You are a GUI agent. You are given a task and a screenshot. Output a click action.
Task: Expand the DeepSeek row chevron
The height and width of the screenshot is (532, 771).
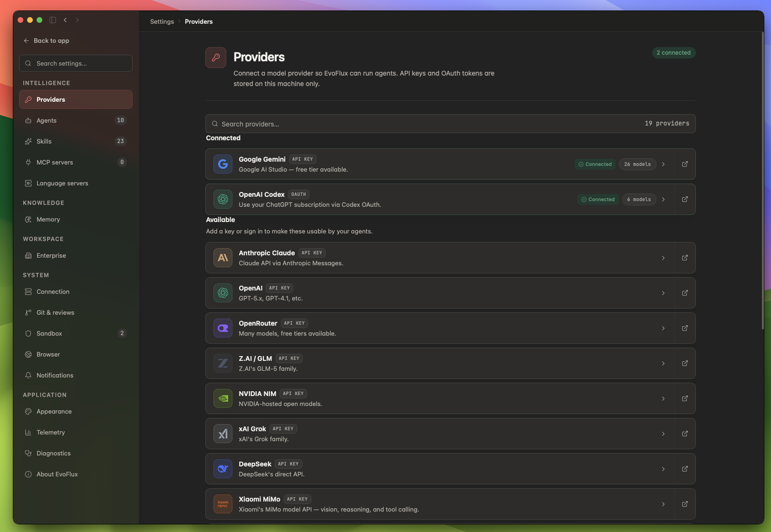pos(663,469)
